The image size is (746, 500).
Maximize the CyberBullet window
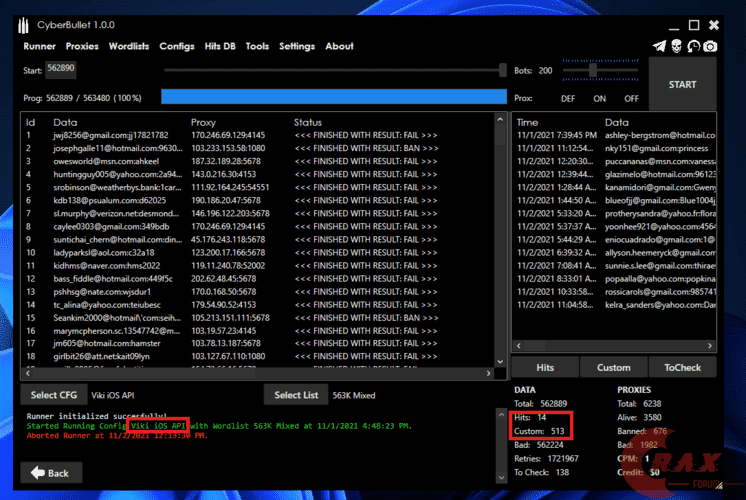(x=694, y=24)
